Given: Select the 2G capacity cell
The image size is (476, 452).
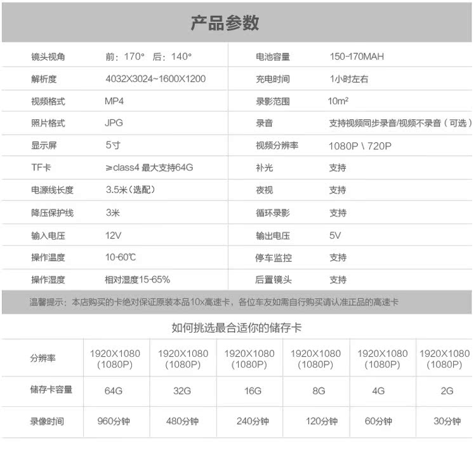Looking at the screenshot, I should pos(447,391).
